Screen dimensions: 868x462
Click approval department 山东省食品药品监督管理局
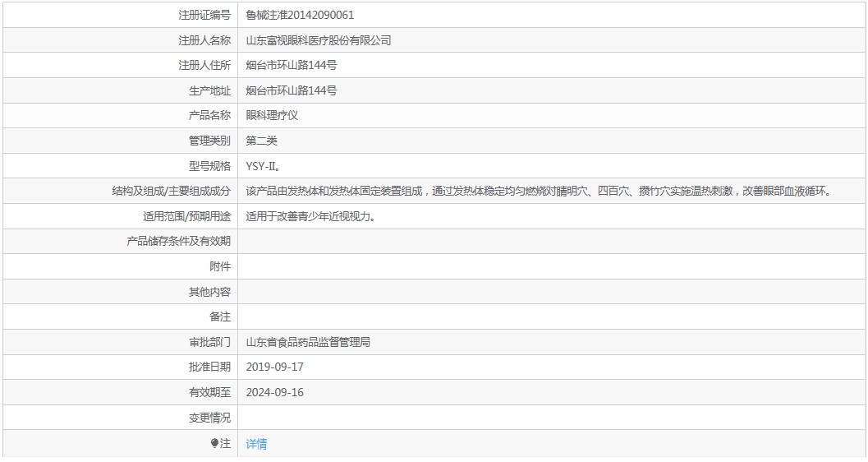tap(308, 342)
